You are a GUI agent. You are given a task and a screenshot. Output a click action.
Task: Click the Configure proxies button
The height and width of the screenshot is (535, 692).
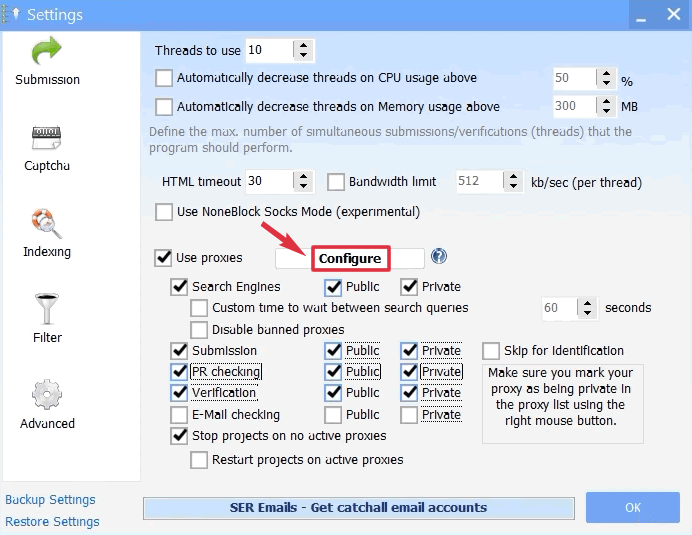tap(350, 258)
